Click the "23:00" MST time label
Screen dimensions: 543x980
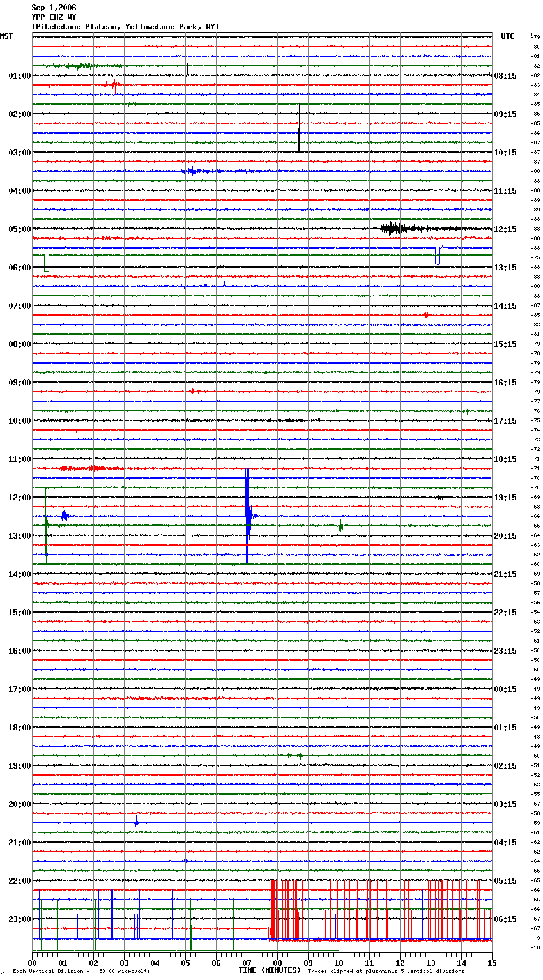[x=20, y=919]
